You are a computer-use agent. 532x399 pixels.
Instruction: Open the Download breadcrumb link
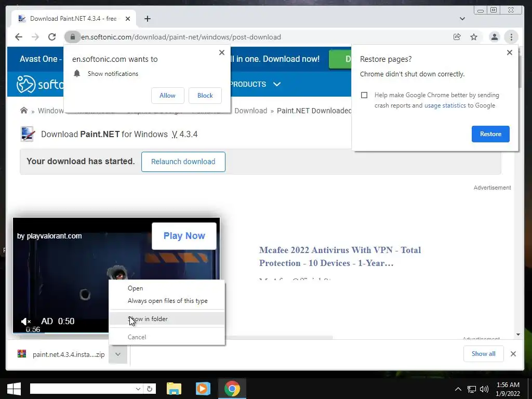click(251, 111)
